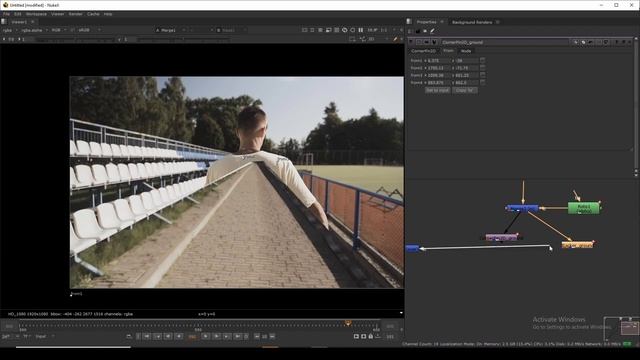Go to first frame button
Viewport: 640px width, 360px height.
pos(147,336)
